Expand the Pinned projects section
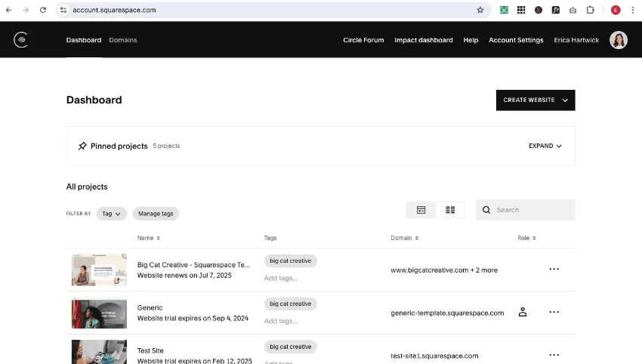The image size is (642, 364). 545,146
